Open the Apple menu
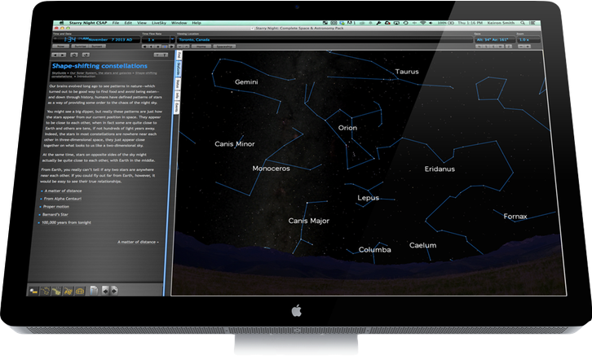 (61, 23)
